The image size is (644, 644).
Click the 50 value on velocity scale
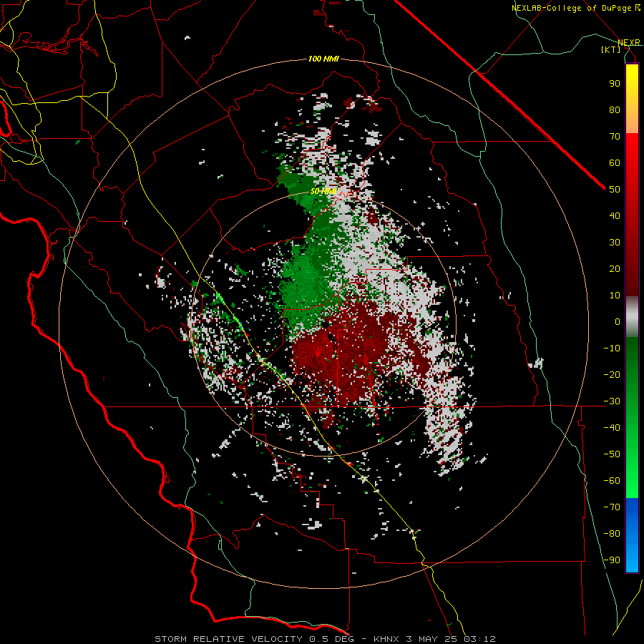pyautogui.click(x=615, y=190)
